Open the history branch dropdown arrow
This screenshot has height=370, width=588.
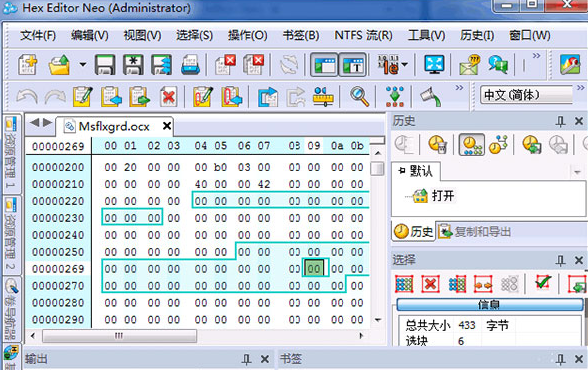[577, 172]
